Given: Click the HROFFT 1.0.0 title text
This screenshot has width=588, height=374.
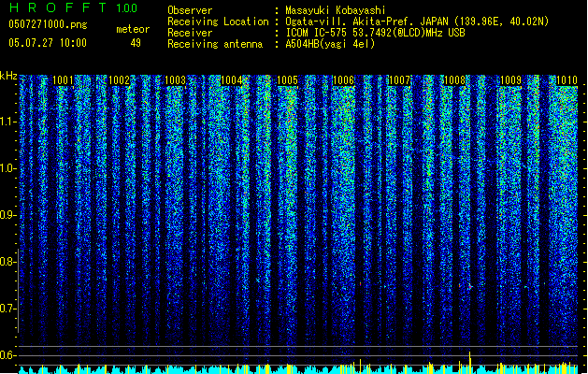Looking at the screenshot, I should [x=73, y=7].
